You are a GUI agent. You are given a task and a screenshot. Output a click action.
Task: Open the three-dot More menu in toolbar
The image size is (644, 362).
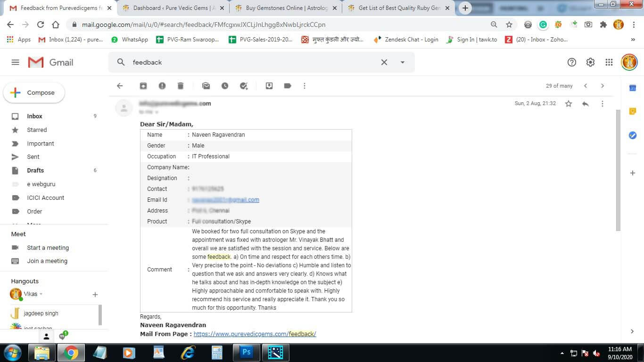tap(305, 86)
